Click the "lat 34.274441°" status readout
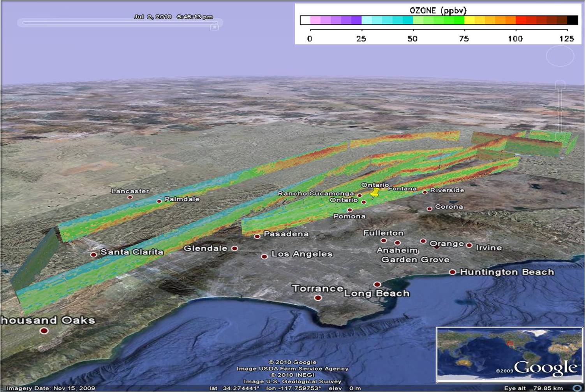The height and width of the screenshot is (392, 585). tap(234, 388)
